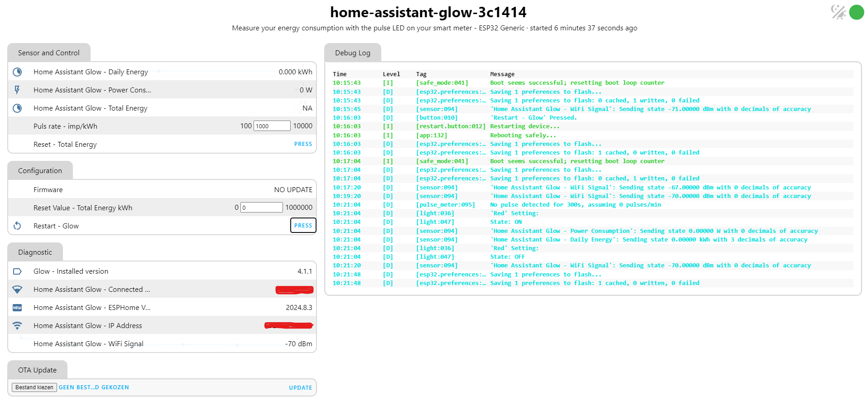Click the [pulse_meter:095] log tag
Viewport: 868px width, 411px height.
[446, 205]
